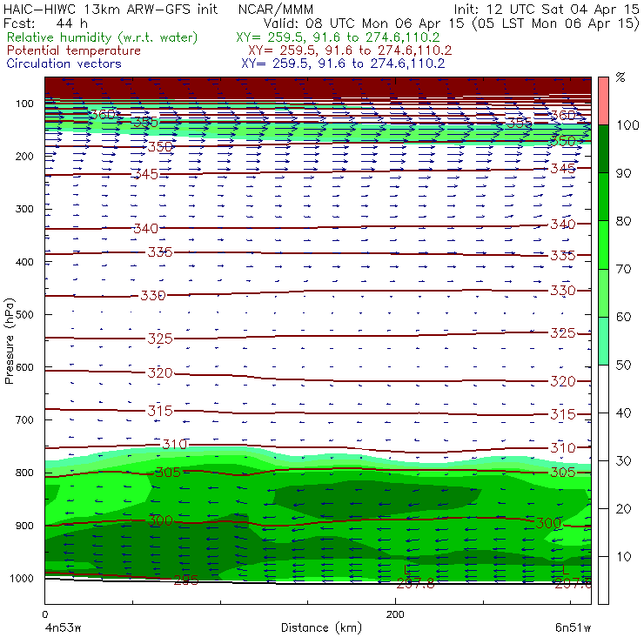Screen dimensions: 644x644
Task: Click the dark green 90–100% colorbar swatch
Action: click(603, 149)
